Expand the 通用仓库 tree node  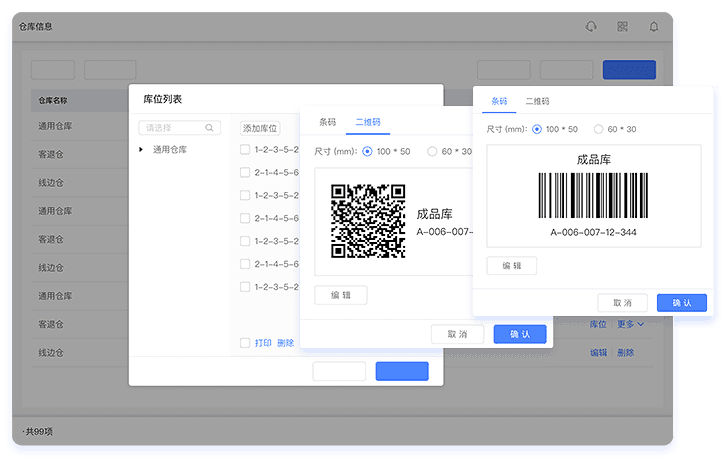(x=141, y=149)
